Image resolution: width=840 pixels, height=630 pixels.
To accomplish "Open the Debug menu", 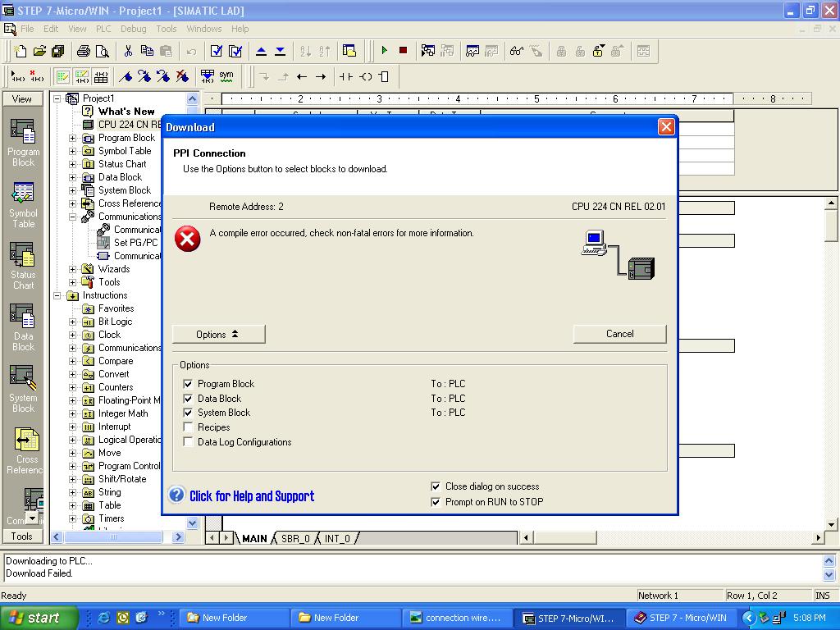I will (x=133, y=29).
